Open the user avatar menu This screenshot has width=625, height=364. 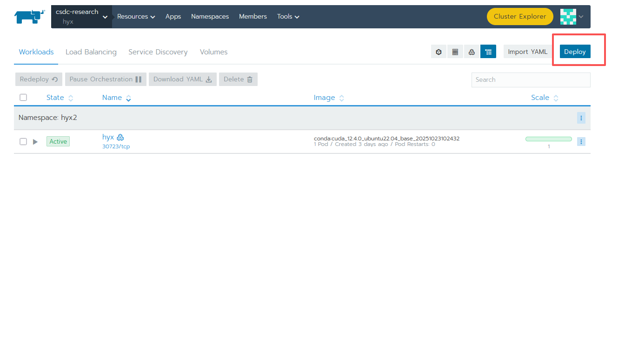click(572, 17)
